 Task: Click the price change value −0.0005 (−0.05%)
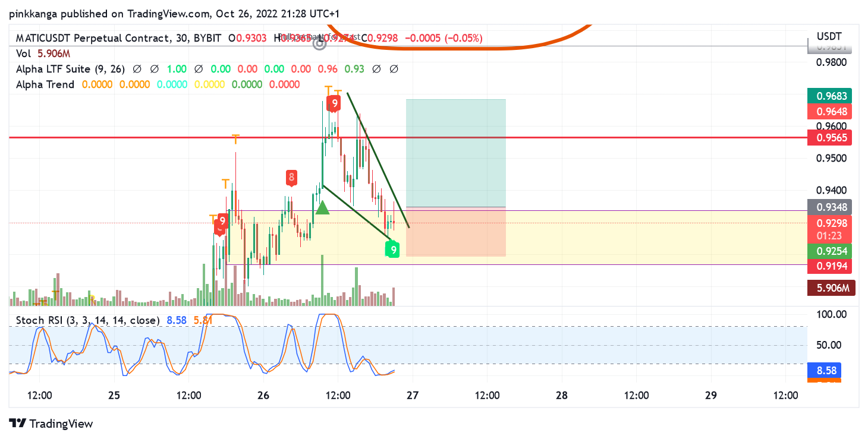tap(444, 38)
